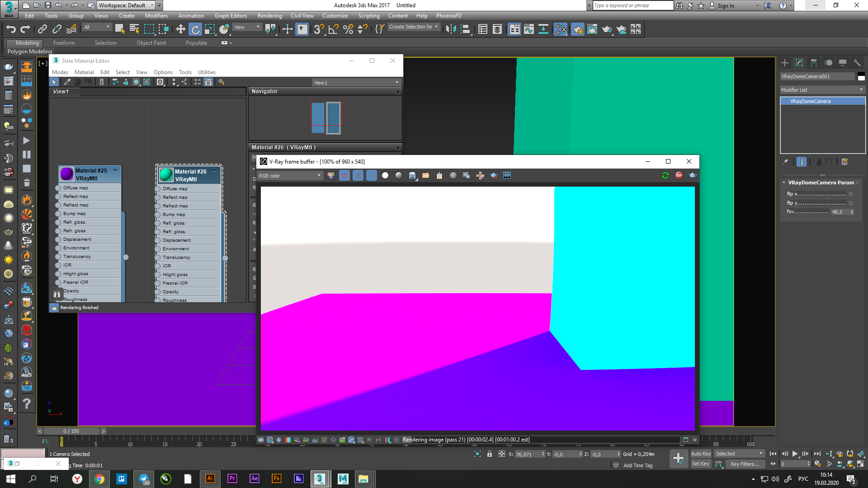The width and height of the screenshot is (868, 488).
Task: Click green refresh render icon
Action: pos(665,175)
